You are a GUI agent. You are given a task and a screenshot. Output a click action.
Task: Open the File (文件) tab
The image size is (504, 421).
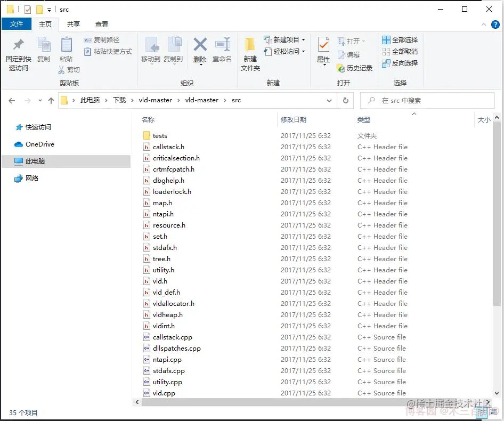click(17, 24)
